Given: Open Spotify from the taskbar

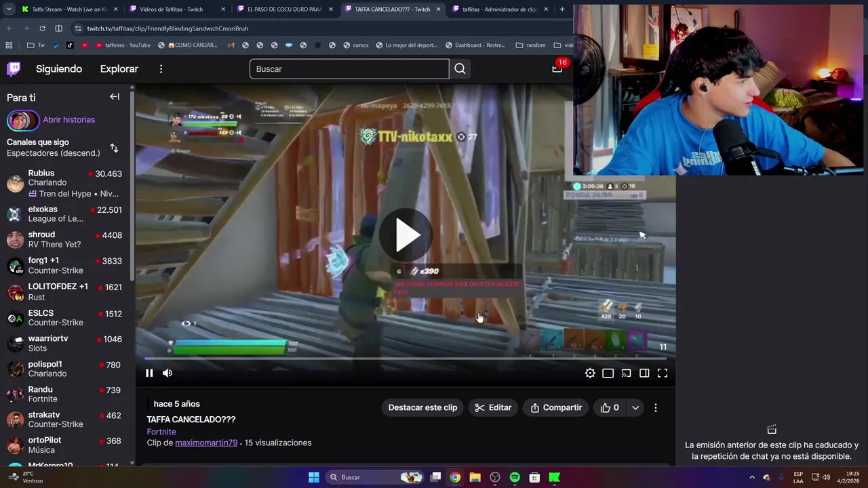Looking at the screenshot, I should [x=515, y=477].
